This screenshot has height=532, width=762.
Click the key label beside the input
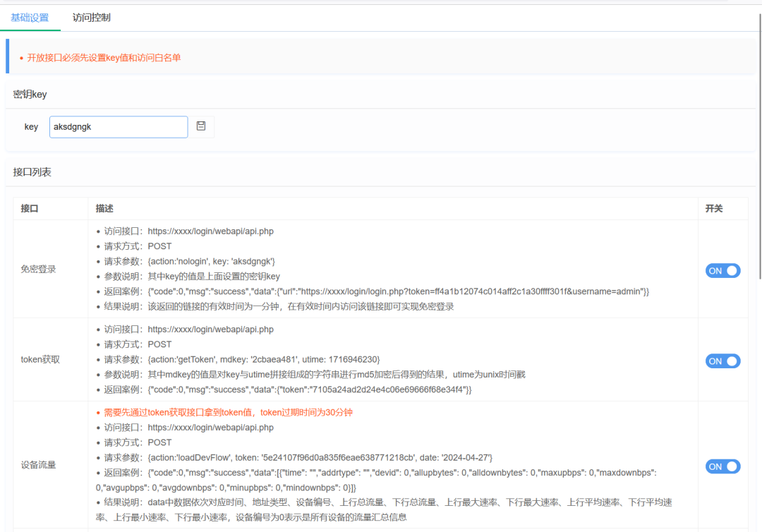(x=31, y=127)
